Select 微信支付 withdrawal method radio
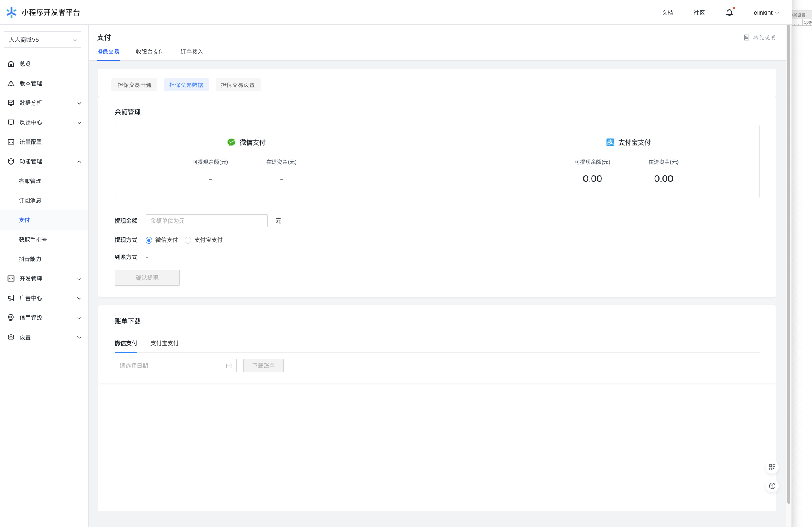The image size is (812, 527). pyautogui.click(x=149, y=240)
